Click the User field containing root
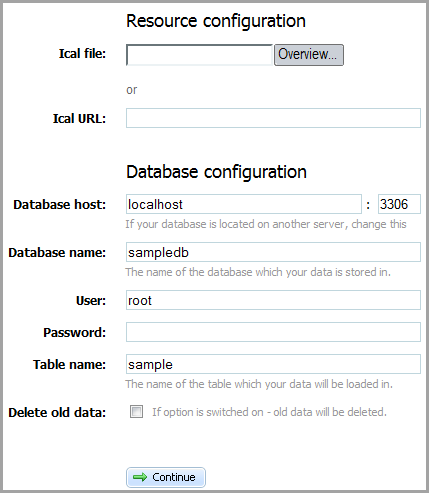Image resolution: width=429 pixels, height=493 pixels. (x=273, y=300)
